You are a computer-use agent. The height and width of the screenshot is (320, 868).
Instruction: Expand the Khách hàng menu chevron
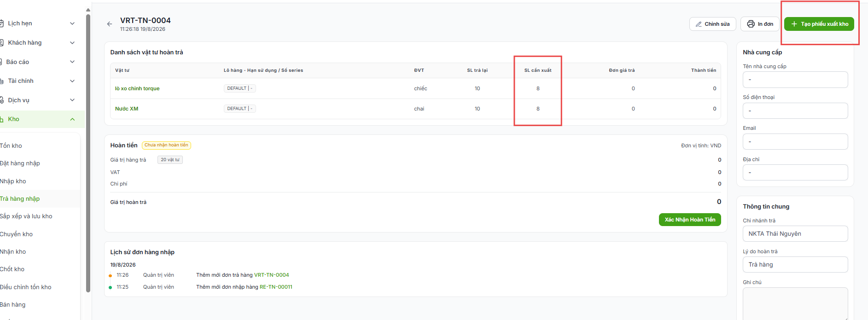click(72, 43)
